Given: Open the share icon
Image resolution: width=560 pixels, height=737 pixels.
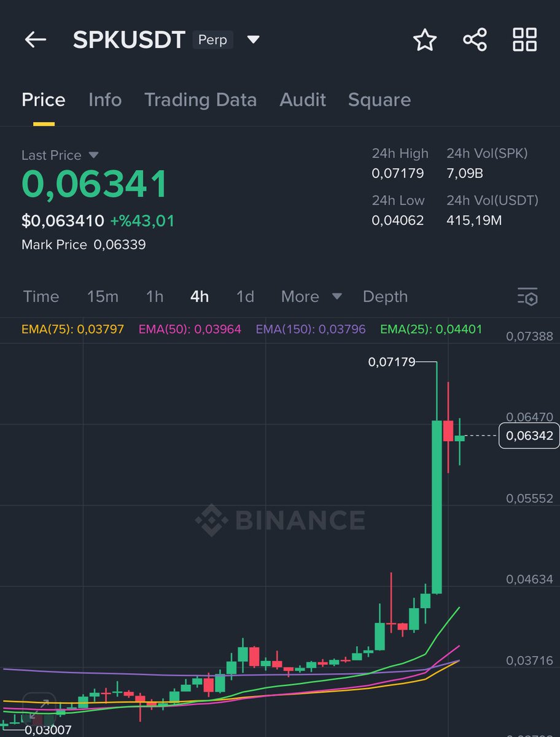Looking at the screenshot, I should (475, 40).
